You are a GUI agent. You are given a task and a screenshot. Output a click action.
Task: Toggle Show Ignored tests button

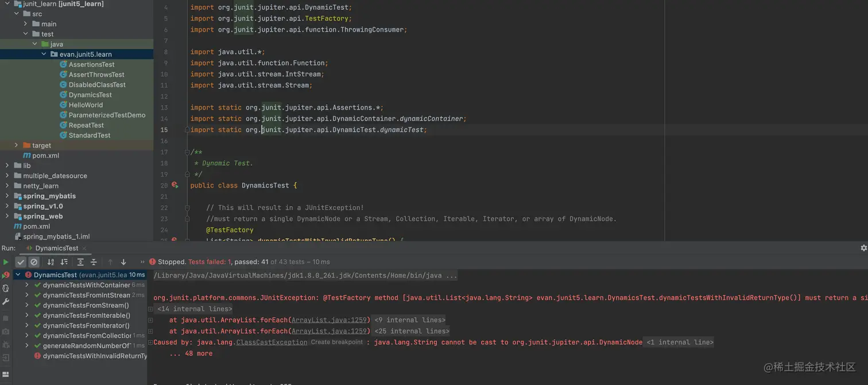point(34,262)
